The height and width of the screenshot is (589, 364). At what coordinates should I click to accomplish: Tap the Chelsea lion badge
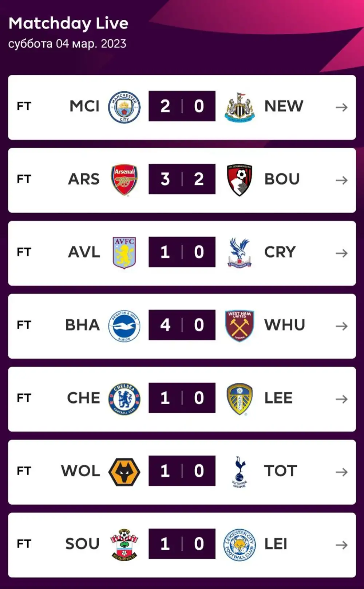point(124,399)
